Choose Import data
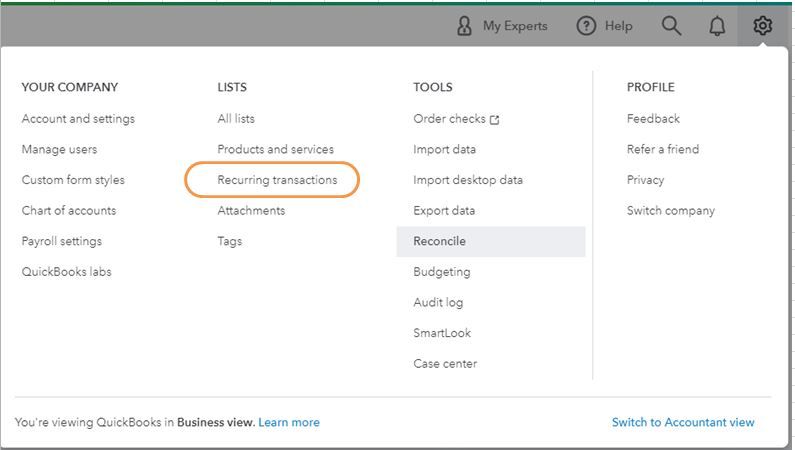The width and height of the screenshot is (795, 450). click(x=445, y=149)
